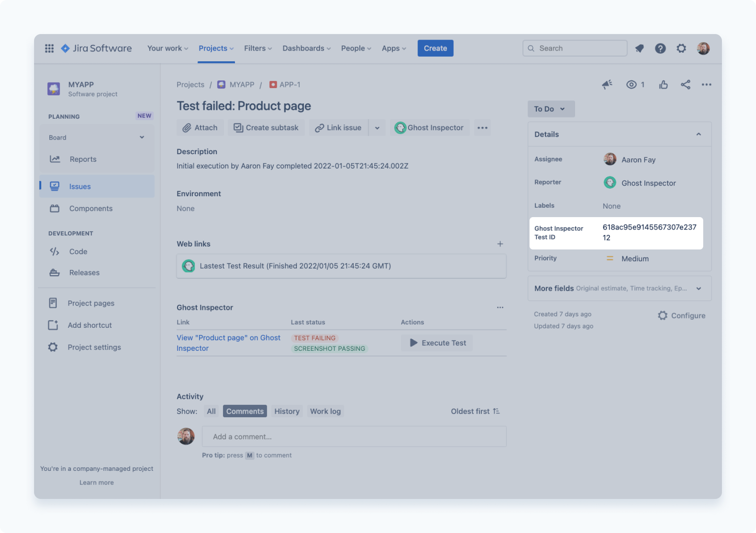This screenshot has width=756, height=533.
Task: Click the Execute Test button
Action: [x=436, y=343]
